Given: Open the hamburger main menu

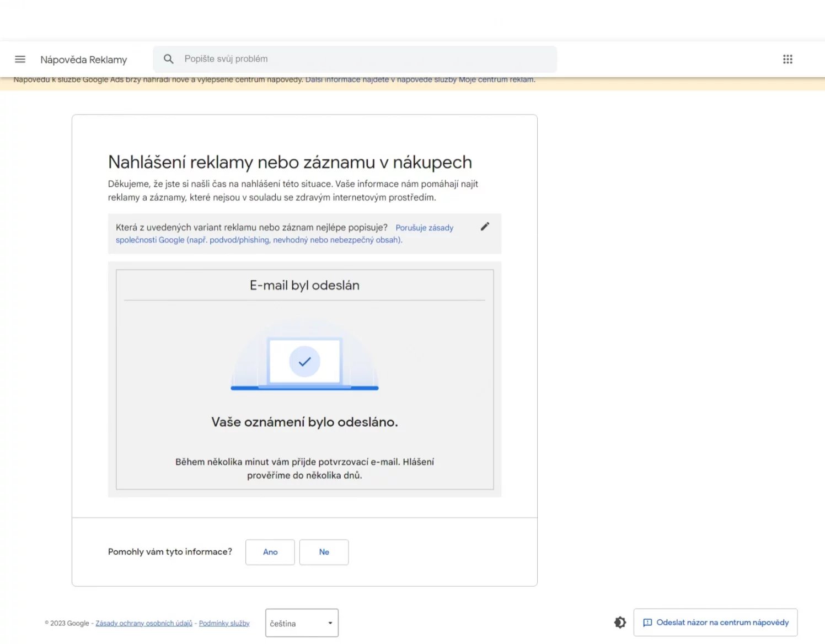Looking at the screenshot, I should 20,59.
